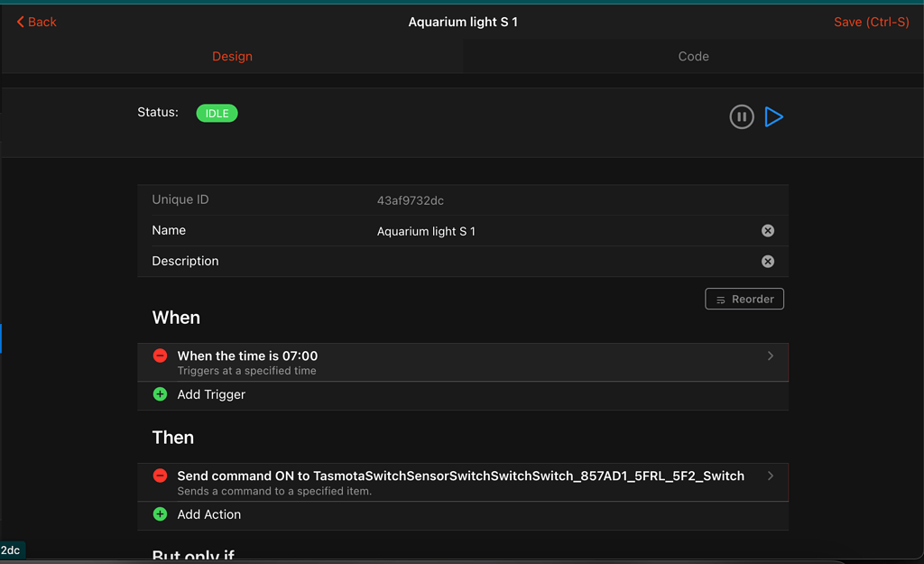Click the minus icon to delete the ON command action
This screenshot has height=564, width=924.
(x=160, y=476)
